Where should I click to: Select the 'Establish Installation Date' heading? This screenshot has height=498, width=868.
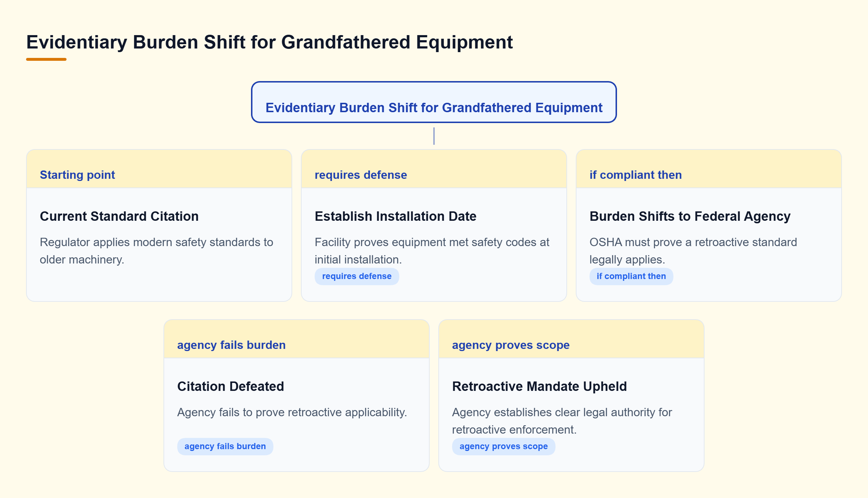395,216
